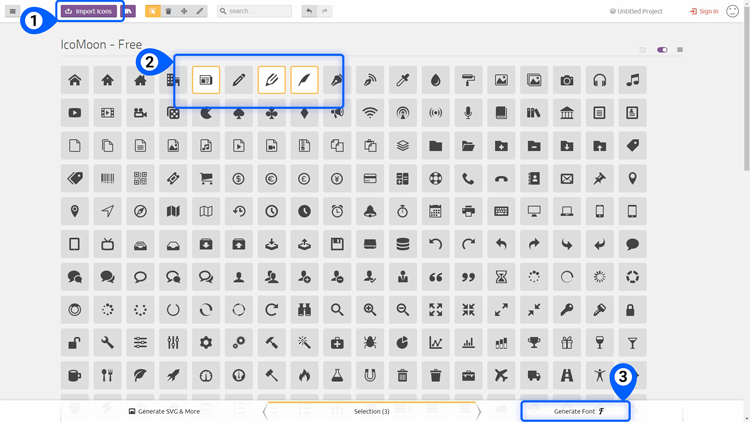Image resolution: width=750 pixels, height=422 pixels.
Task: Click the Sign In link
Action: tap(704, 11)
